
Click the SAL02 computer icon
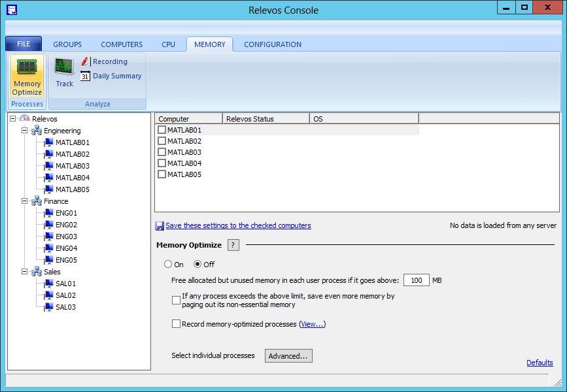(x=48, y=295)
